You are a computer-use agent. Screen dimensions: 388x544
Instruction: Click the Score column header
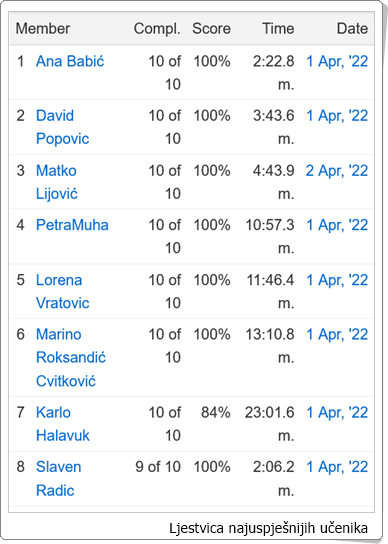tap(211, 28)
